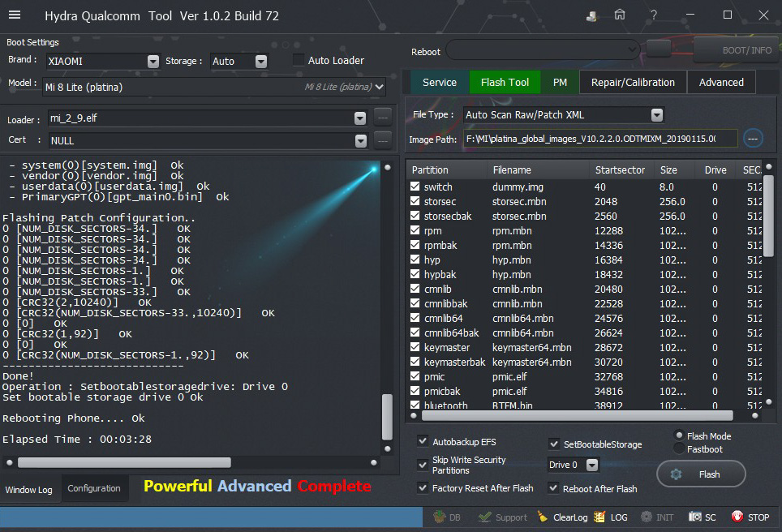Open help via question mark icon

pos(653,15)
